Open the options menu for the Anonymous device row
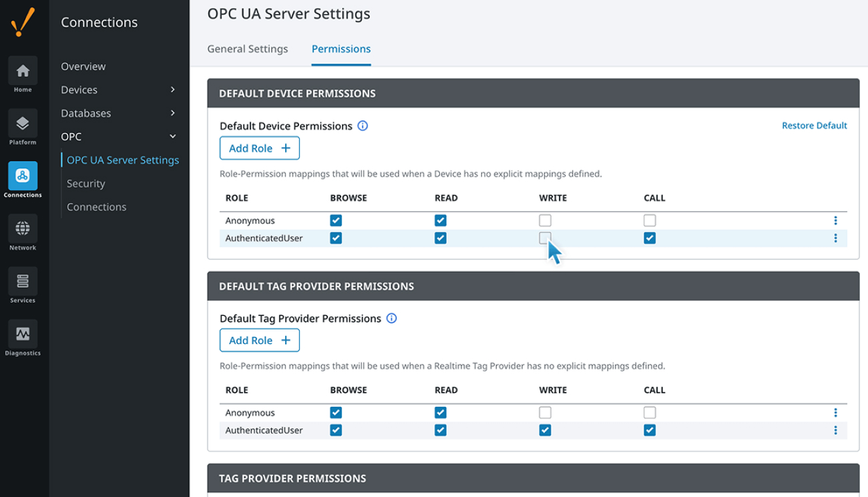The image size is (868, 497). (x=835, y=220)
